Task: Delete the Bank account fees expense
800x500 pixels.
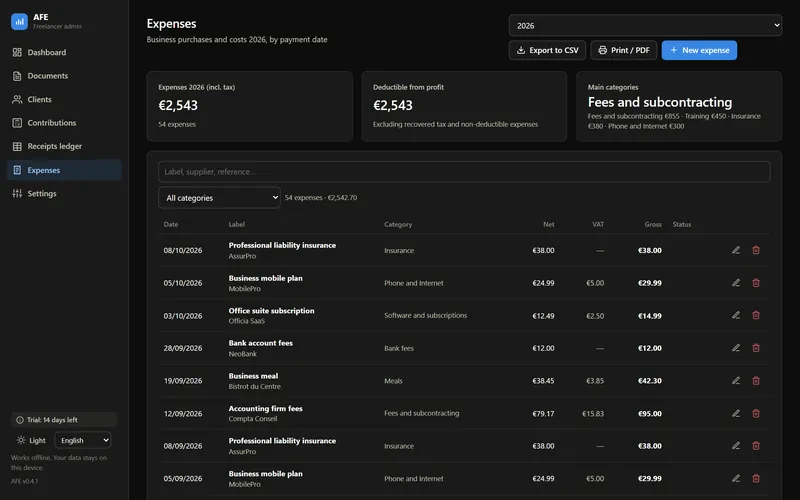Action: coord(756,348)
